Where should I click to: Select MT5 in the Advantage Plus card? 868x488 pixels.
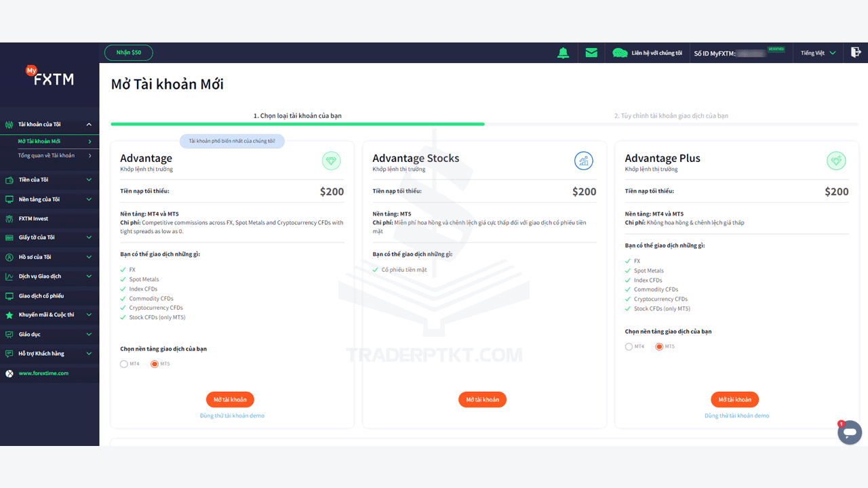[659, 346]
